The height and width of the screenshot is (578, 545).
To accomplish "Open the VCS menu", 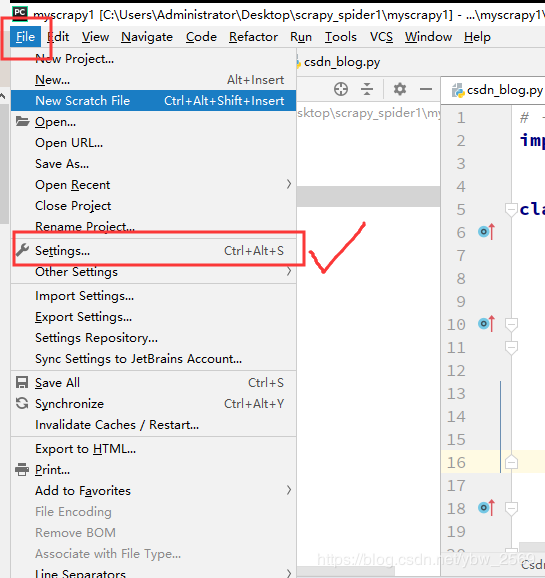I will (381, 36).
